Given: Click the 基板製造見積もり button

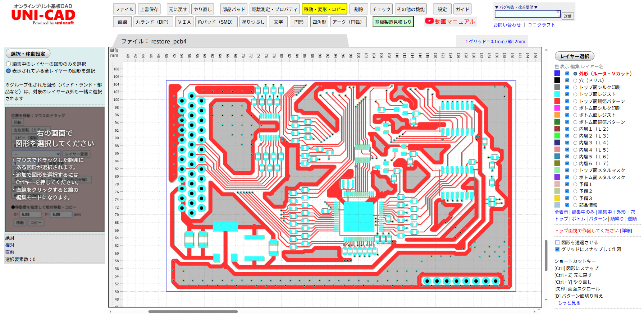Looking at the screenshot, I should (x=393, y=22).
